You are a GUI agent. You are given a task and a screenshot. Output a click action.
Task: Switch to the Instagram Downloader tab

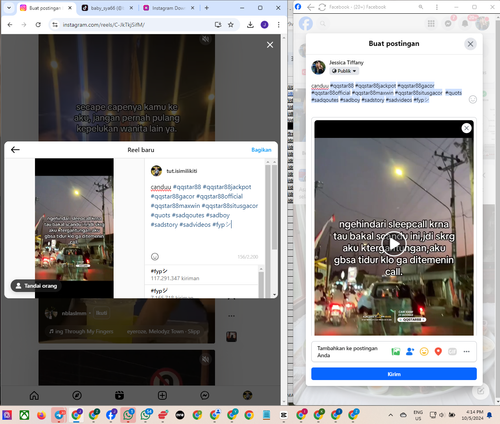168,8
